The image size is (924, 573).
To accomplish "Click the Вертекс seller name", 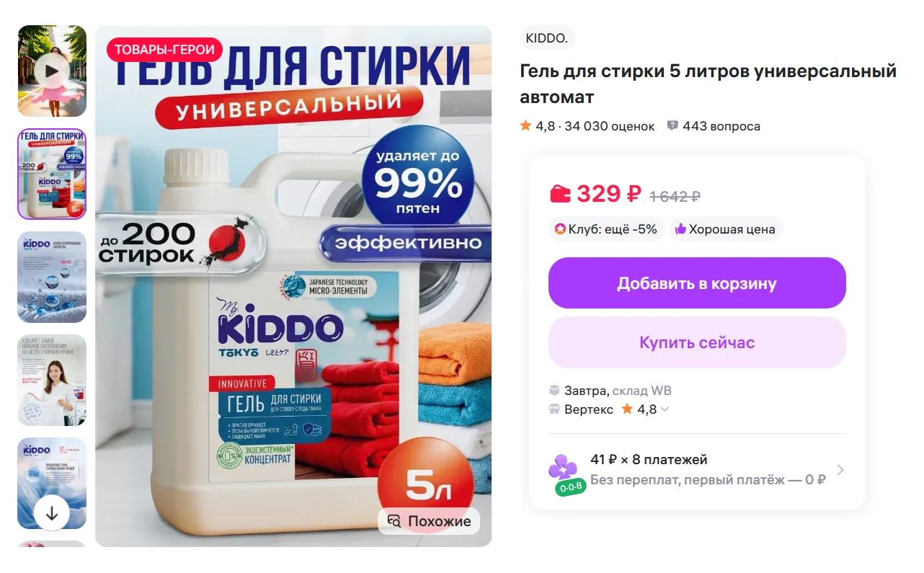I will click(x=589, y=409).
